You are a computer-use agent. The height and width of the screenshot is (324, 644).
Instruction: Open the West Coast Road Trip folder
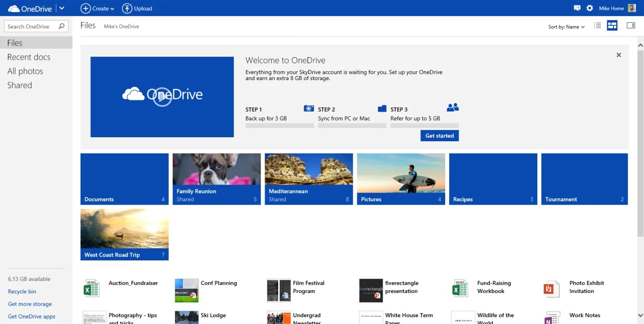tap(125, 234)
